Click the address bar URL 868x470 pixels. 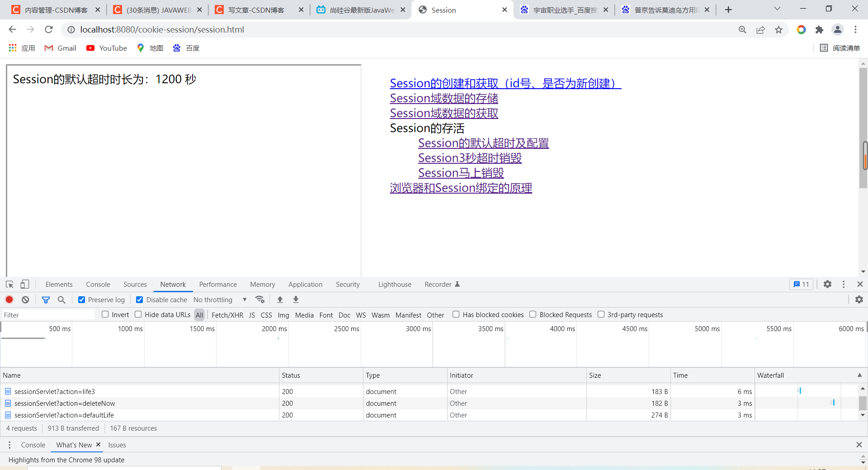pos(162,29)
